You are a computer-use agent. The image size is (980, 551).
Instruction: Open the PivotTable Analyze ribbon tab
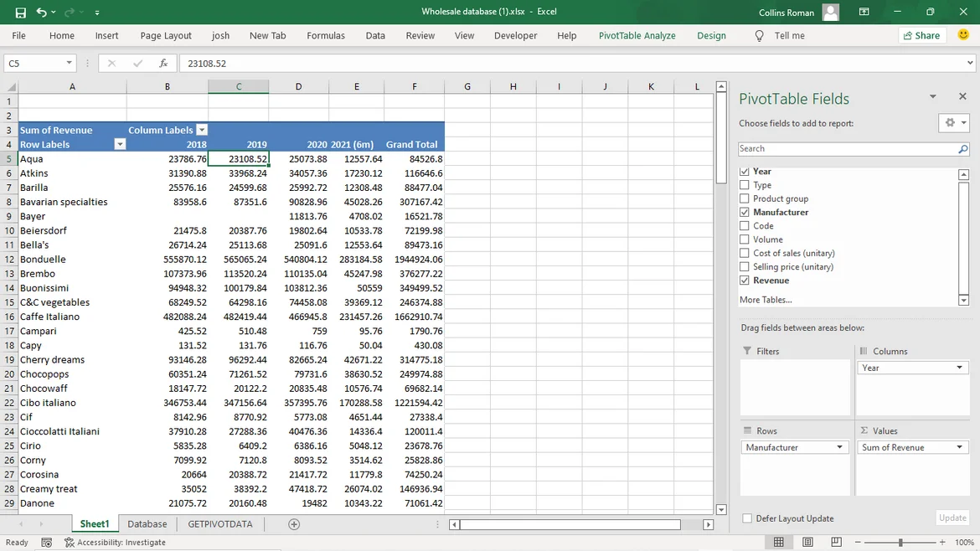coord(637,36)
